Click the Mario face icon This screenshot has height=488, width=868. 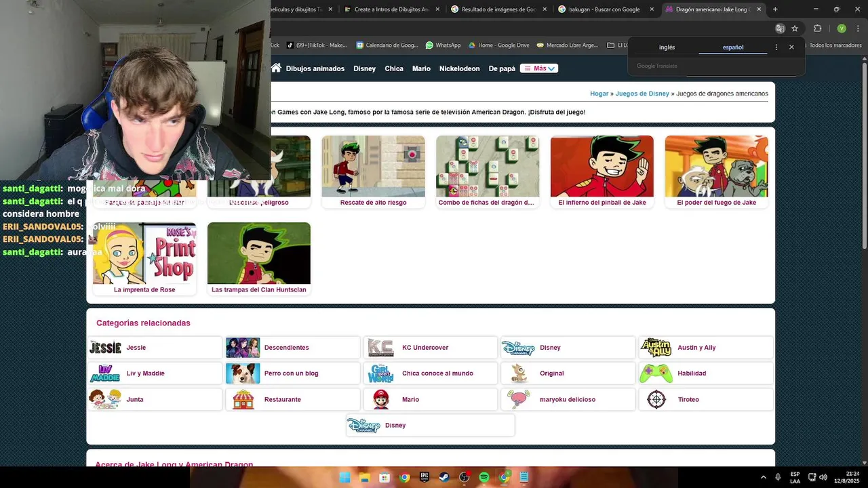point(380,400)
